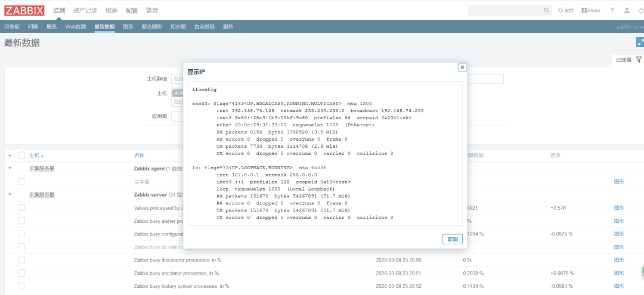Switch to the 拓扑图 tab
Screen dimensions: 644x295
pyautogui.click(x=178, y=27)
